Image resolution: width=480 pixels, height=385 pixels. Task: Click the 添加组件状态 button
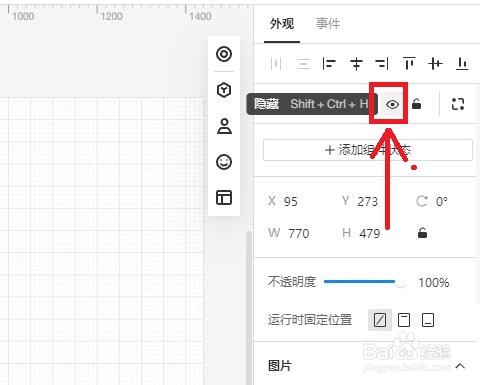368,150
